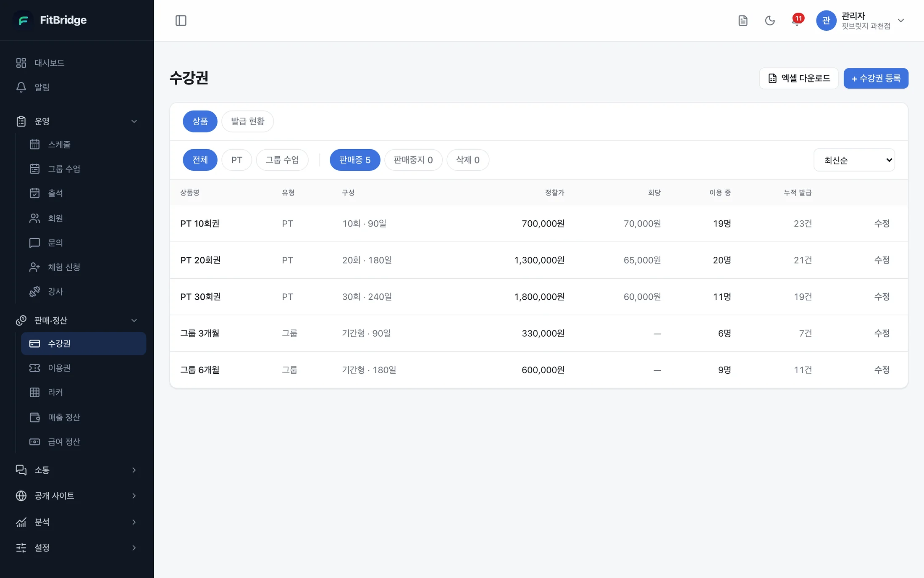Open the 관리자 account menu chevron
Image resolution: width=924 pixels, height=578 pixels.
tap(900, 20)
